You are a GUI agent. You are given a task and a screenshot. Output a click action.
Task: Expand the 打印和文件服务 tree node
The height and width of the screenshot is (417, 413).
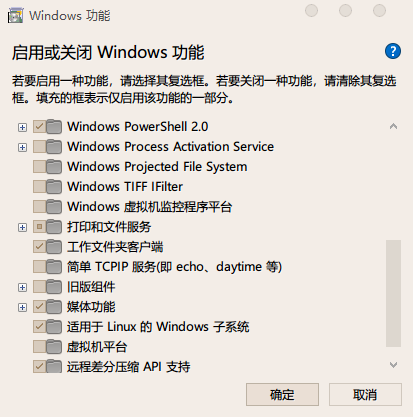22,227
